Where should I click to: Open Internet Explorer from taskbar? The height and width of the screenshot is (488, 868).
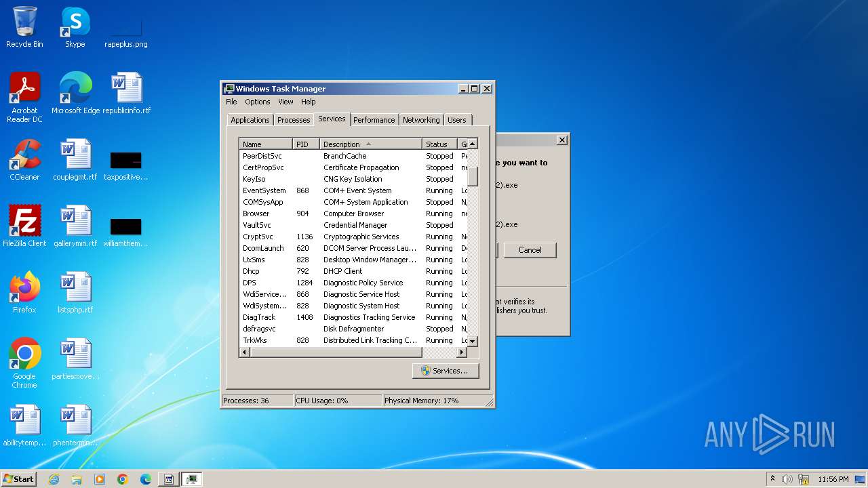[54, 479]
